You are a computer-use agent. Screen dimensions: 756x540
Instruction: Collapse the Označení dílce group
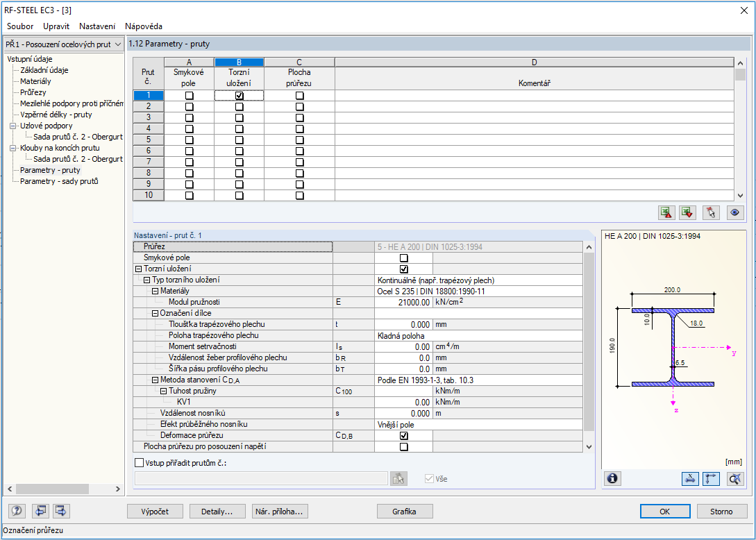coord(155,314)
